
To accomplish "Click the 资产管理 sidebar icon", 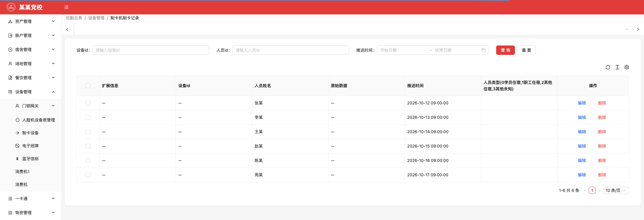I will click(x=10, y=21).
